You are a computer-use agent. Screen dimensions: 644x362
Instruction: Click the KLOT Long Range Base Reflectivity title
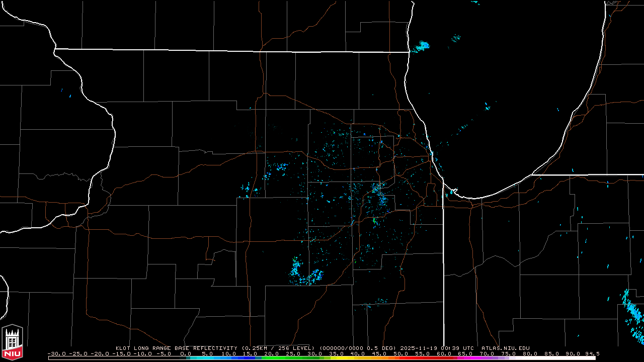tap(176, 348)
